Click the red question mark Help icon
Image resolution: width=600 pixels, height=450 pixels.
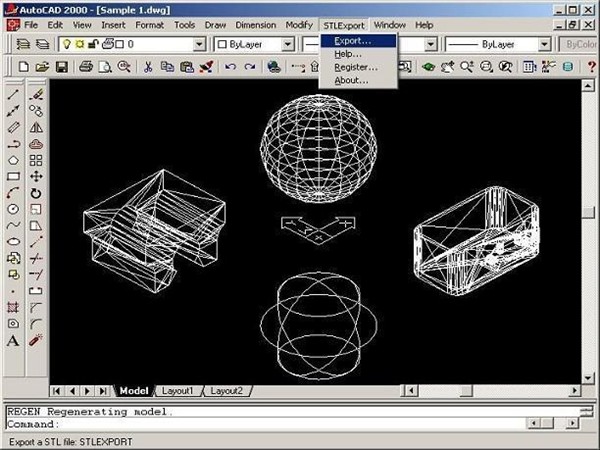(592, 67)
